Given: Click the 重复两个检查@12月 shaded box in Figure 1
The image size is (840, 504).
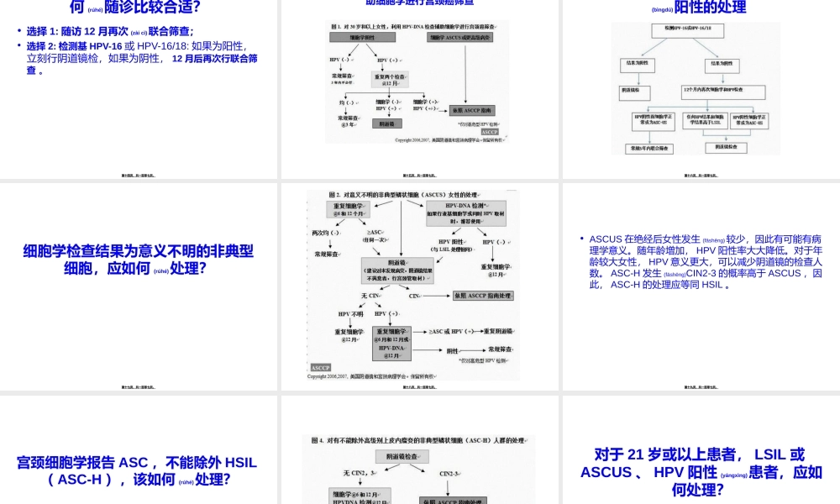Looking at the screenshot, I should (390, 80).
